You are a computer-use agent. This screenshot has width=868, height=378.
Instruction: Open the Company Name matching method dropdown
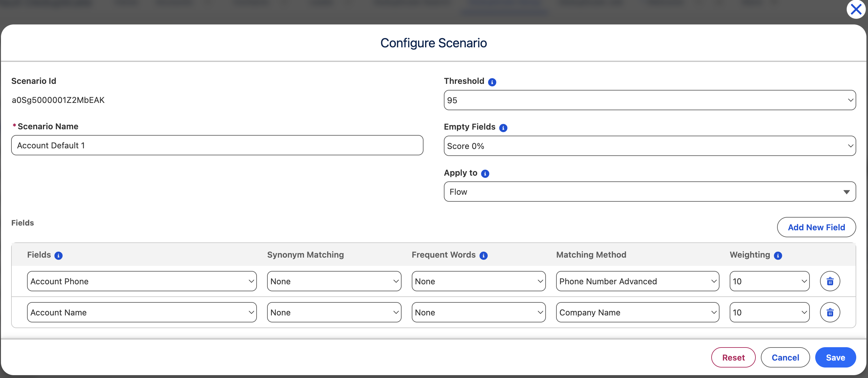tap(637, 312)
